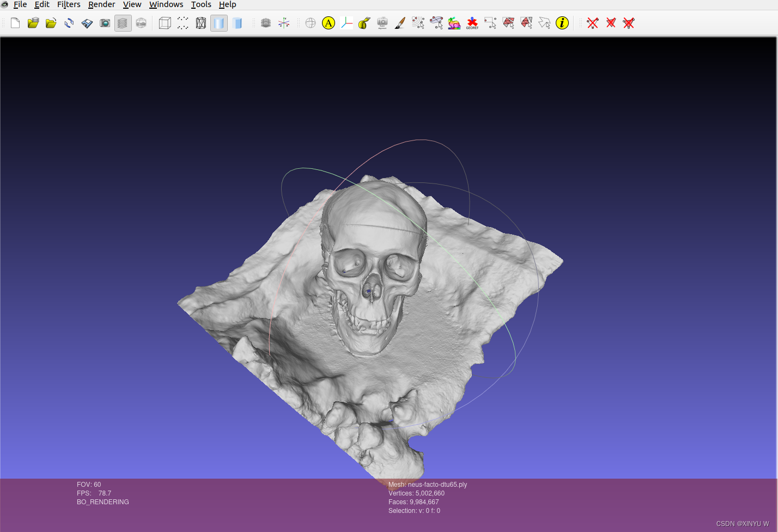Open the Filters menu
This screenshot has width=778, height=532.
click(69, 4)
